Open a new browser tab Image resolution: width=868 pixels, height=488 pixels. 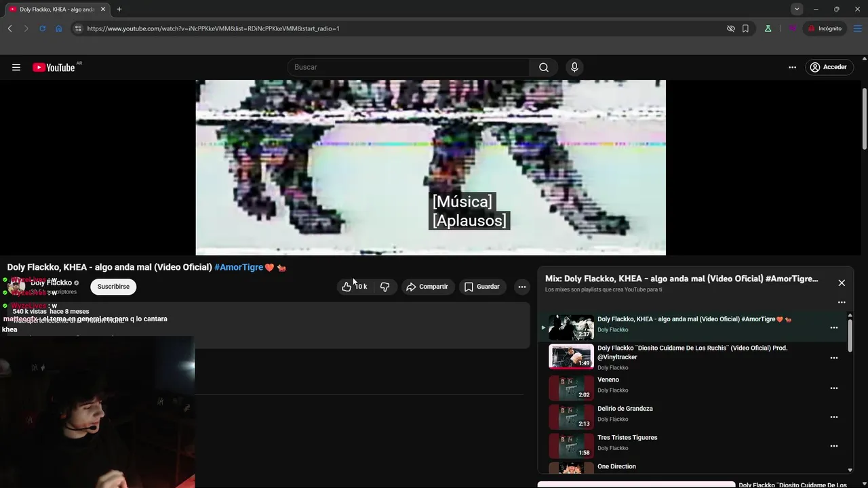(x=119, y=9)
